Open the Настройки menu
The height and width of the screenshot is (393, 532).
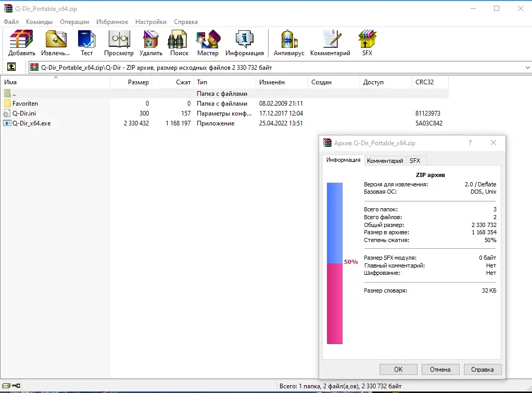tap(151, 22)
